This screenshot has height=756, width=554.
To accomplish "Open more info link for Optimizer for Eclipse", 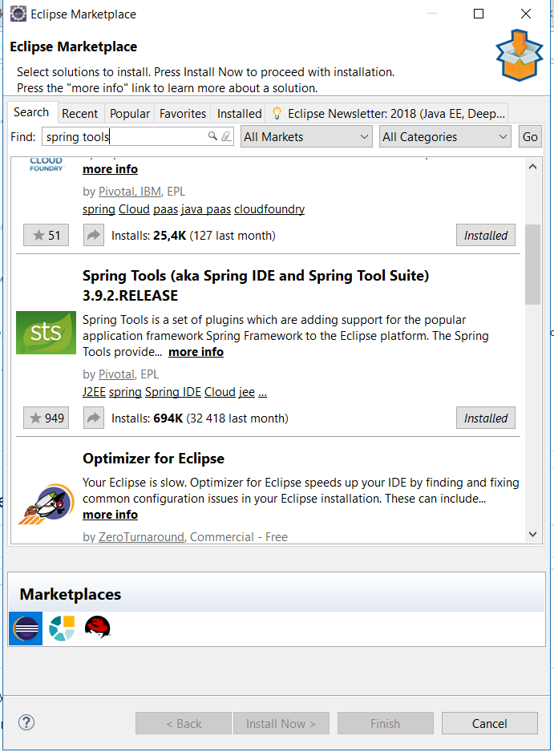I will pos(111,515).
